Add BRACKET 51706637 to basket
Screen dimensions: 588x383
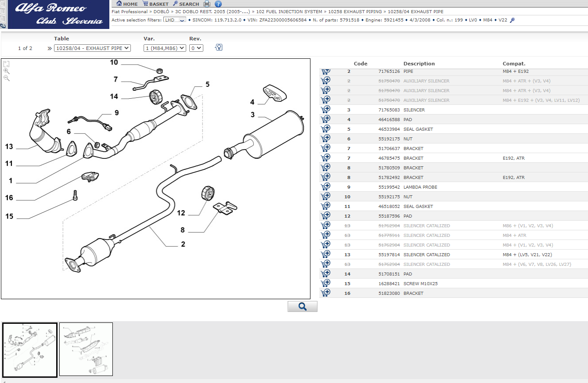coord(326,148)
